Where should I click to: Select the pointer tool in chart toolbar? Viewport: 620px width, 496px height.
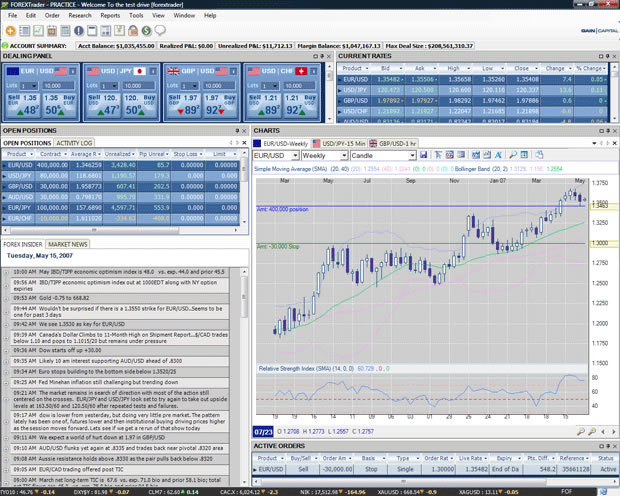point(438,155)
